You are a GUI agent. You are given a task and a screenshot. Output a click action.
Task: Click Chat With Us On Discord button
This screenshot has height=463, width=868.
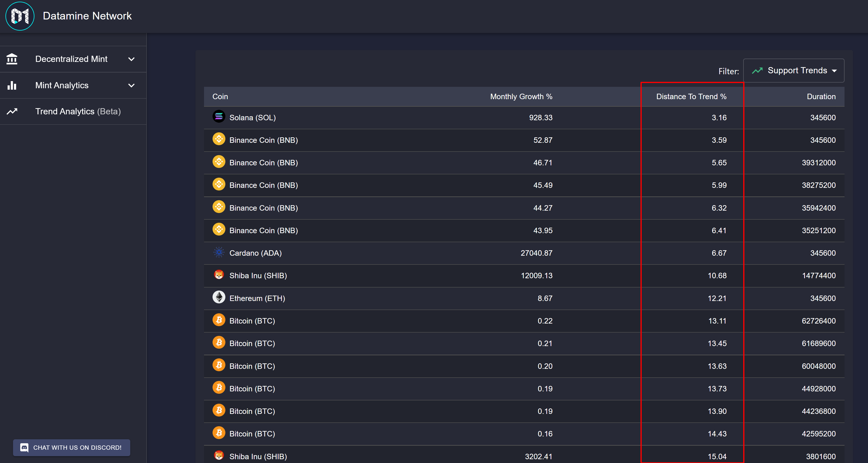[71, 448]
